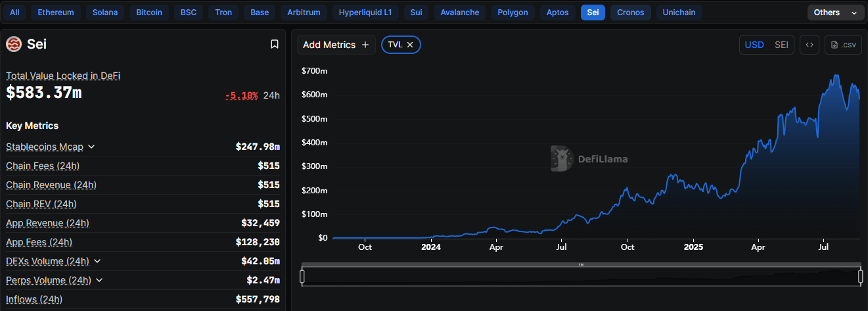This screenshot has height=311, width=868.
Task: Click the plus icon on Add Metrics
Action: tap(365, 45)
